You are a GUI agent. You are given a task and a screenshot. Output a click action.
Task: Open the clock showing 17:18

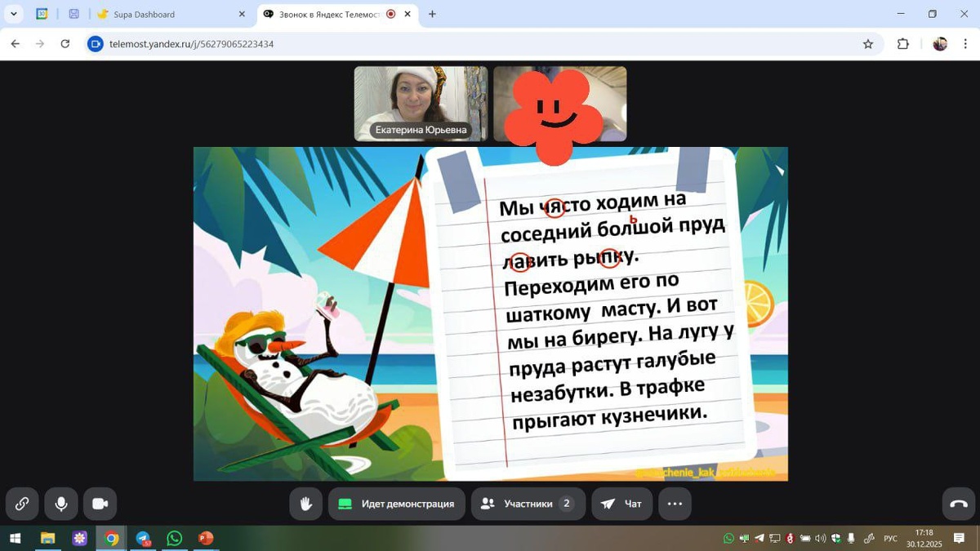924,539
